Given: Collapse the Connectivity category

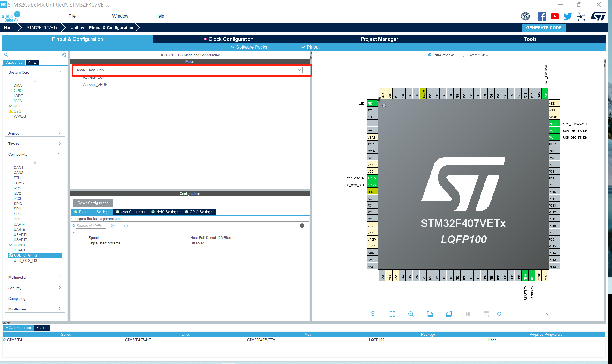Looking at the screenshot, I should pyautogui.click(x=60, y=154).
